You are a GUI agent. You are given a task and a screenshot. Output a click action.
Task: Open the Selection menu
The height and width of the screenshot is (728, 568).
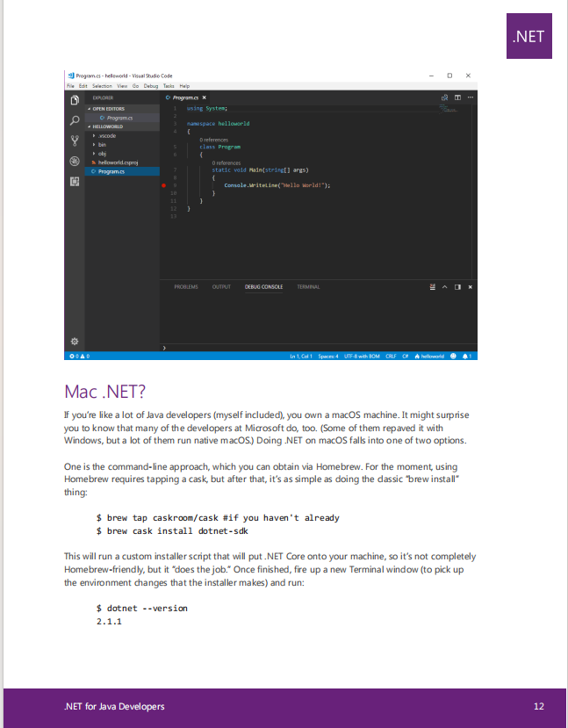pos(102,86)
